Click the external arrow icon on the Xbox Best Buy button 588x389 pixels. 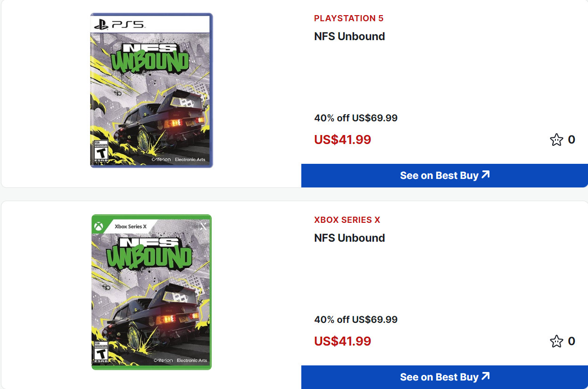pos(486,376)
